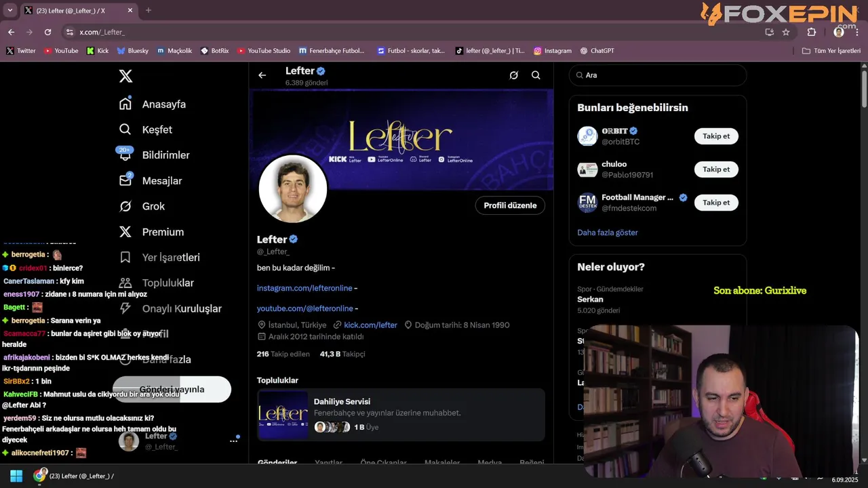Open the Futbol - skorlar bookmark

pos(412,51)
